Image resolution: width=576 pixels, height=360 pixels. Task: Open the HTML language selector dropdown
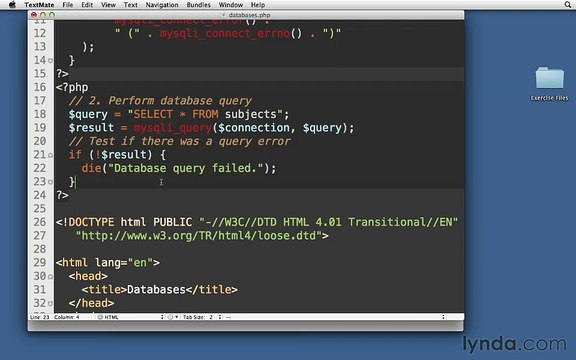tap(131, 317)
